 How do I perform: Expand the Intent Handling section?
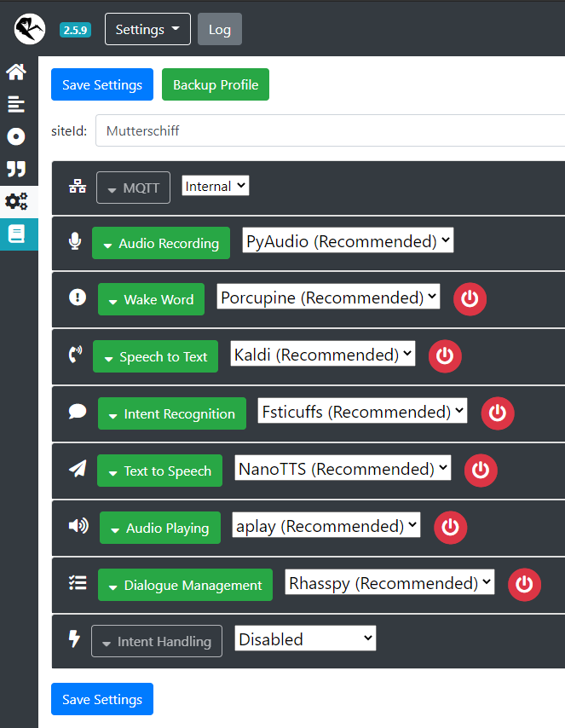point(157,641)
